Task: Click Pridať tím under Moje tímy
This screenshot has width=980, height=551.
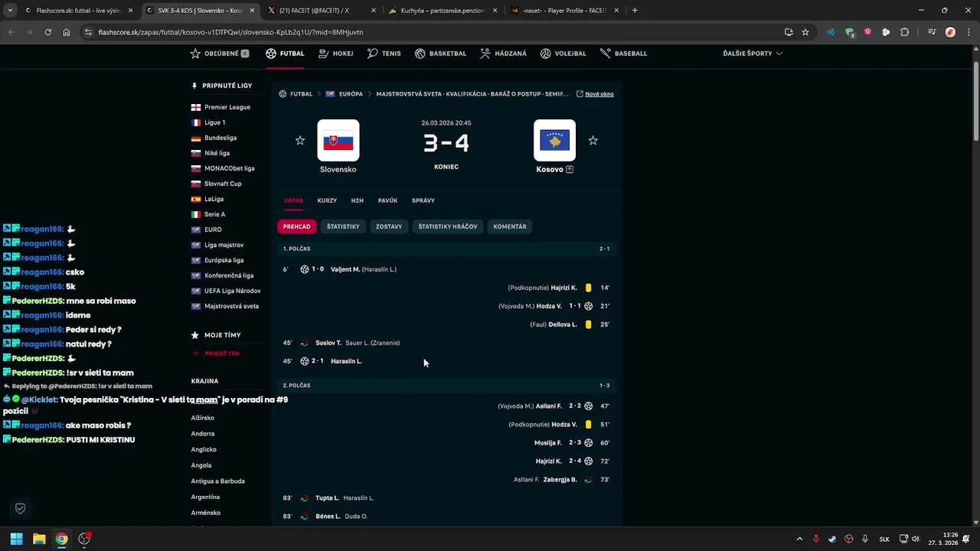Action: pos(216,354)
